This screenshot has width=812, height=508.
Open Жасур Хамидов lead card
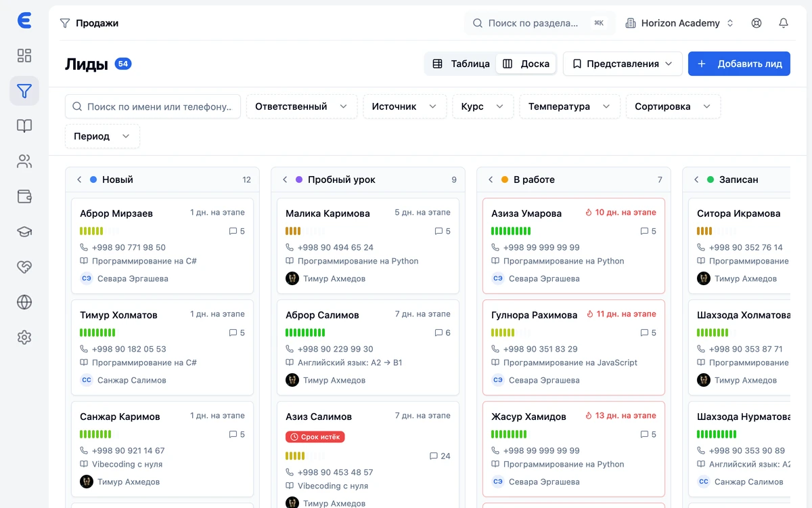574,449
